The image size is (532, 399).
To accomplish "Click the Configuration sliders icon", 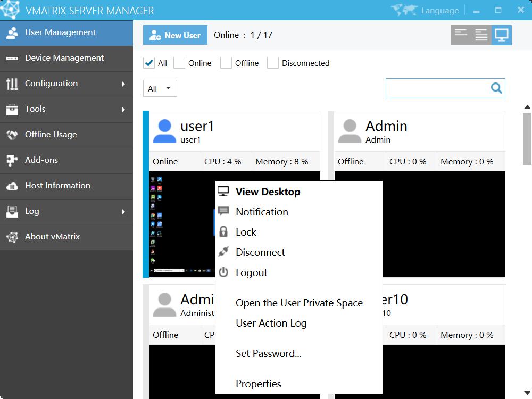I will pos(12,84).
